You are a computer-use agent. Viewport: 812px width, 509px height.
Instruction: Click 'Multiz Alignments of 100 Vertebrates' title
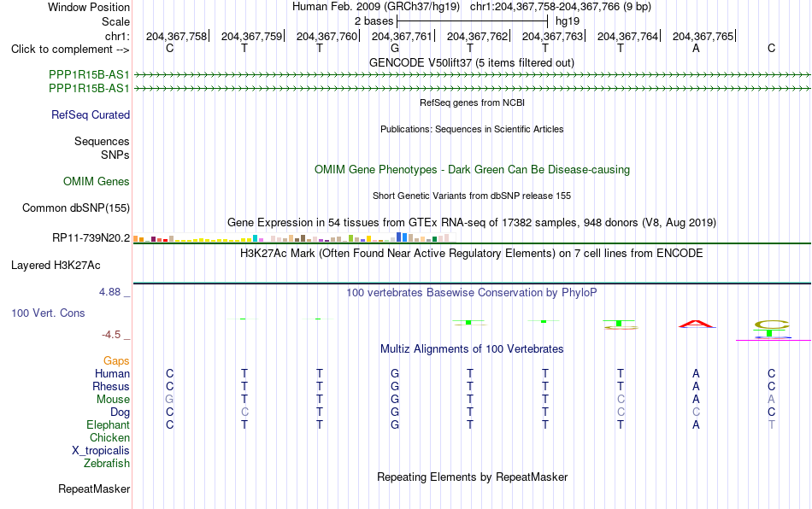(x=472, y=349)
